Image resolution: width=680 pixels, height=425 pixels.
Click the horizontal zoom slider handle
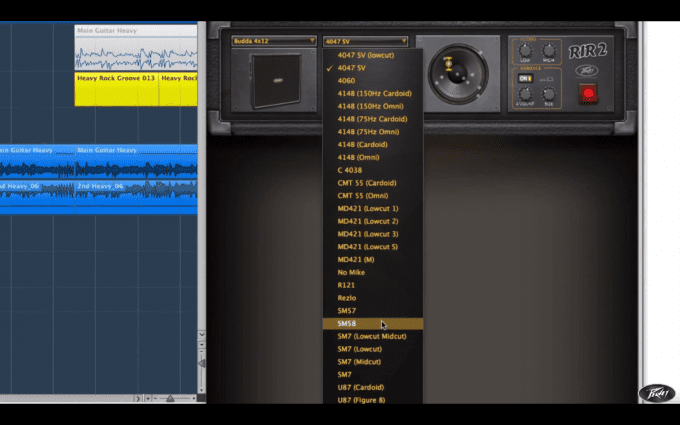tap(170, 398)
